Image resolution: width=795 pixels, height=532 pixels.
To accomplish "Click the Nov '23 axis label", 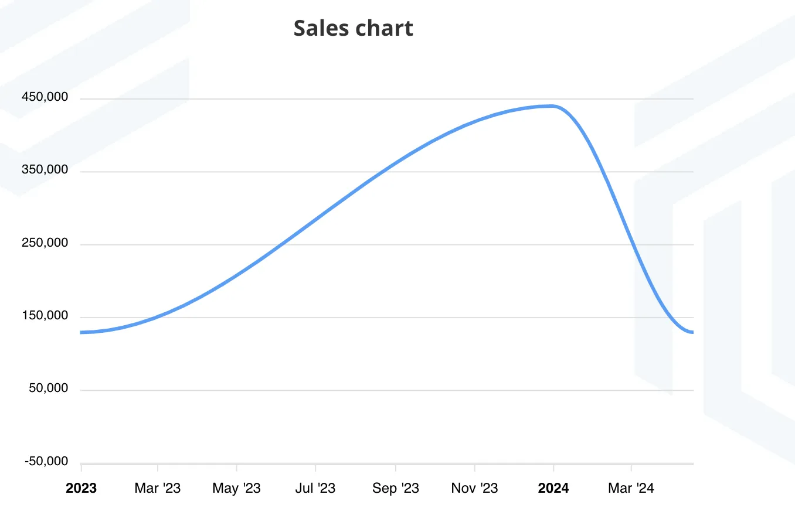I will point(474,488).
